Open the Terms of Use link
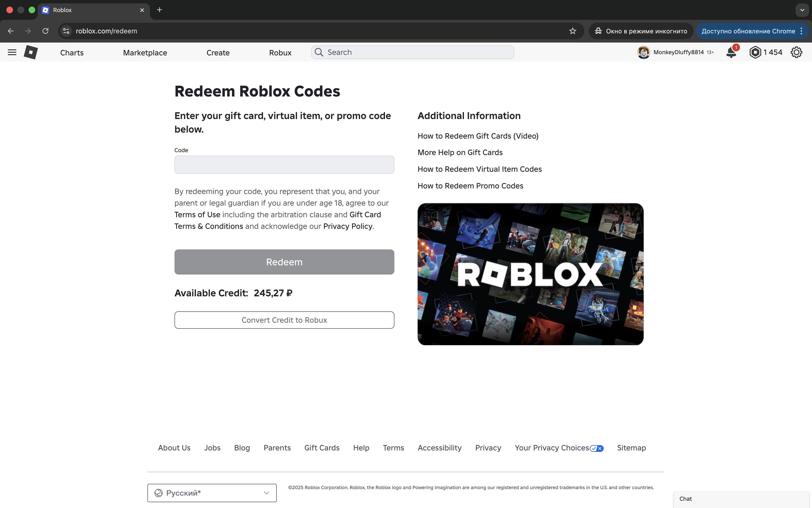Screen dimensions: 812x508 coord(197,215)
